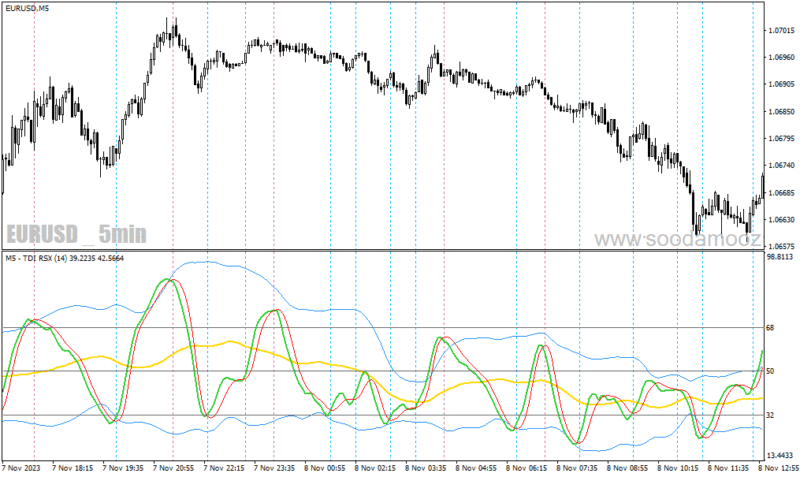Click the 7 Nov 22:15 time label
The image size is (800, 477).
[x=224, y=468]
